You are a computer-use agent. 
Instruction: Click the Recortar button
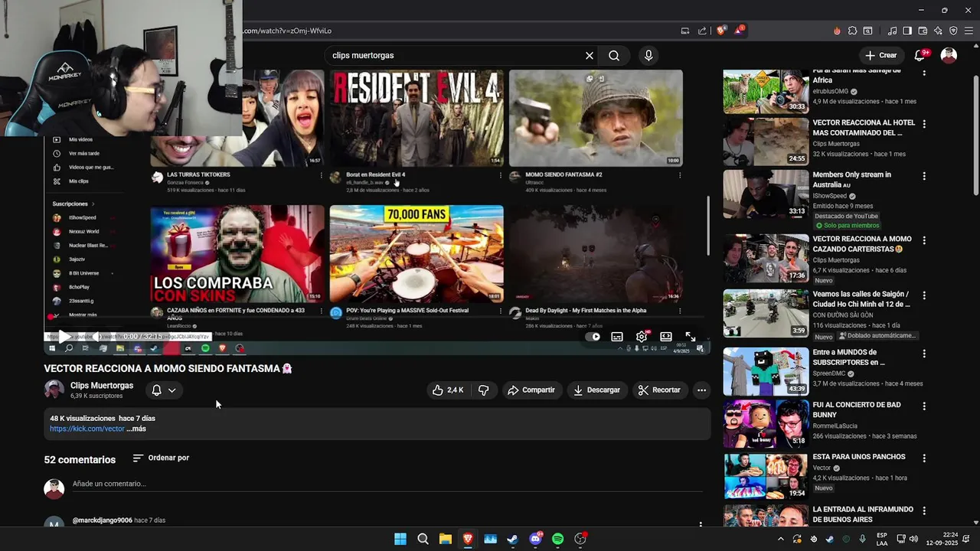click(x=659, y=390)
